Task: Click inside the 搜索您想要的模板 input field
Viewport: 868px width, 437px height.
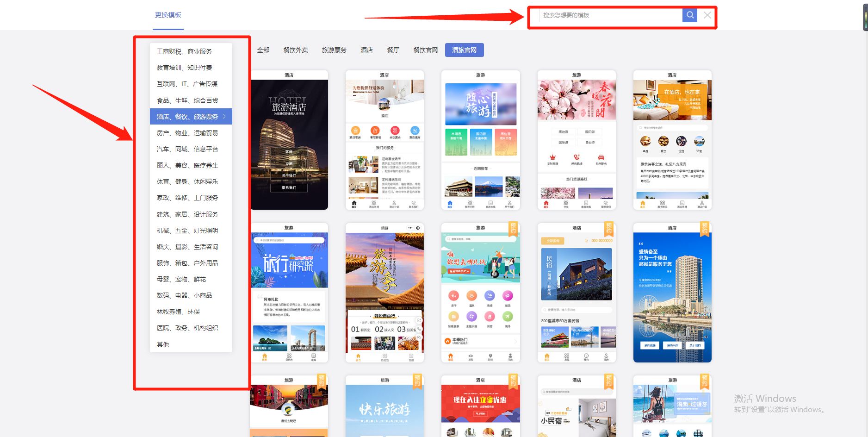Action: (606, 15)
